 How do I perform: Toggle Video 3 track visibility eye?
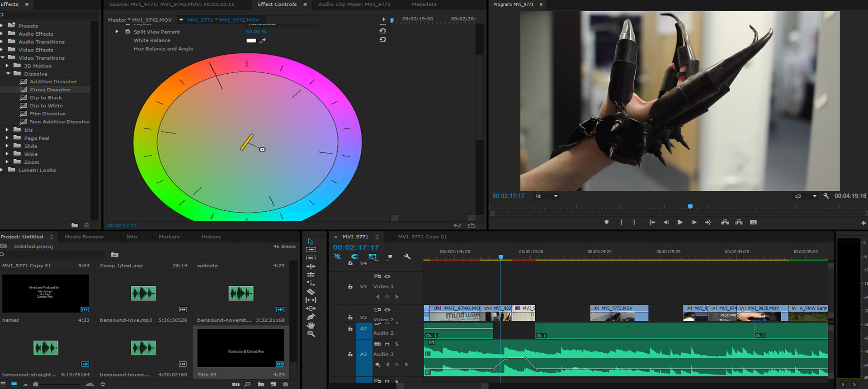click(x=387, y=276)
